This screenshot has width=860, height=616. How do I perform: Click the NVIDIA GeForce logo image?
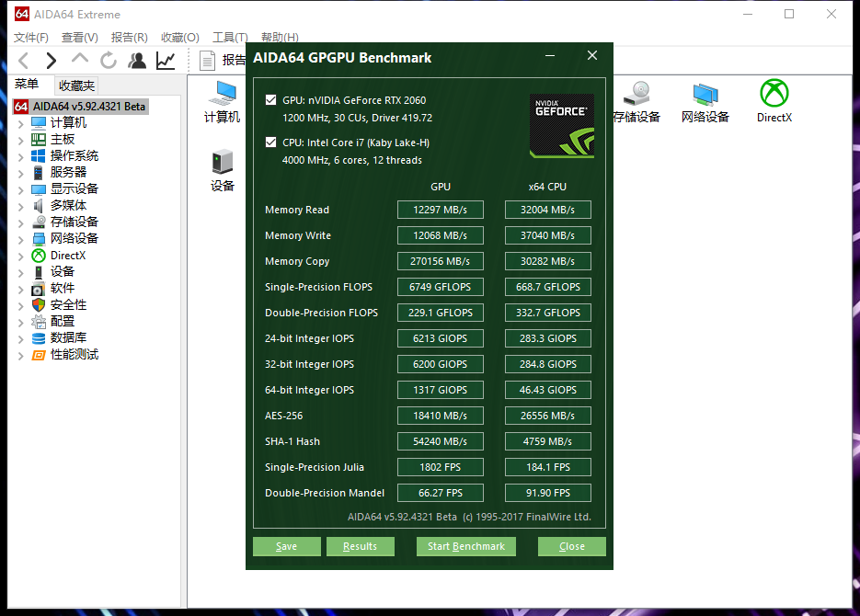562,126
